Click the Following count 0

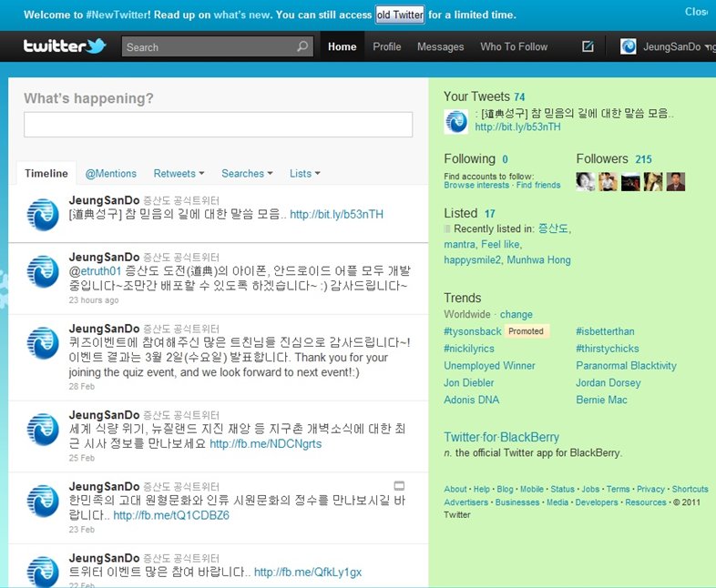coord(505,159)
